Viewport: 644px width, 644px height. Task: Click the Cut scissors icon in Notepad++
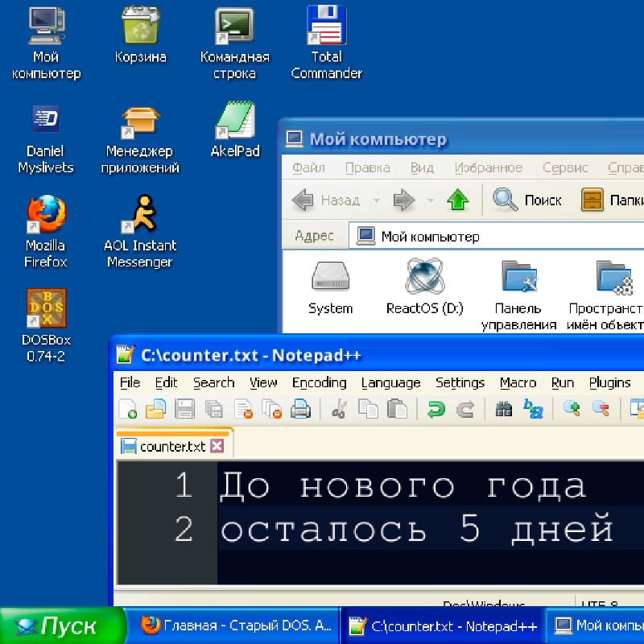pyautogui.click(x=339, y=409)
